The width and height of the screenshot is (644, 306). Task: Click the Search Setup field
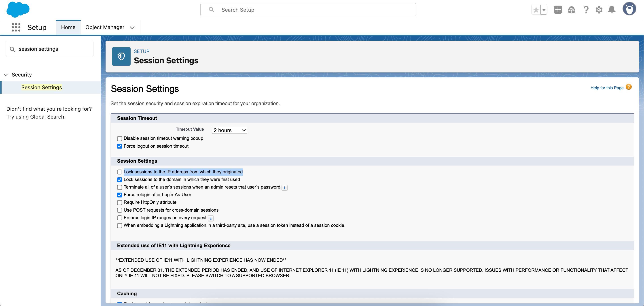(x=308, y=10)
